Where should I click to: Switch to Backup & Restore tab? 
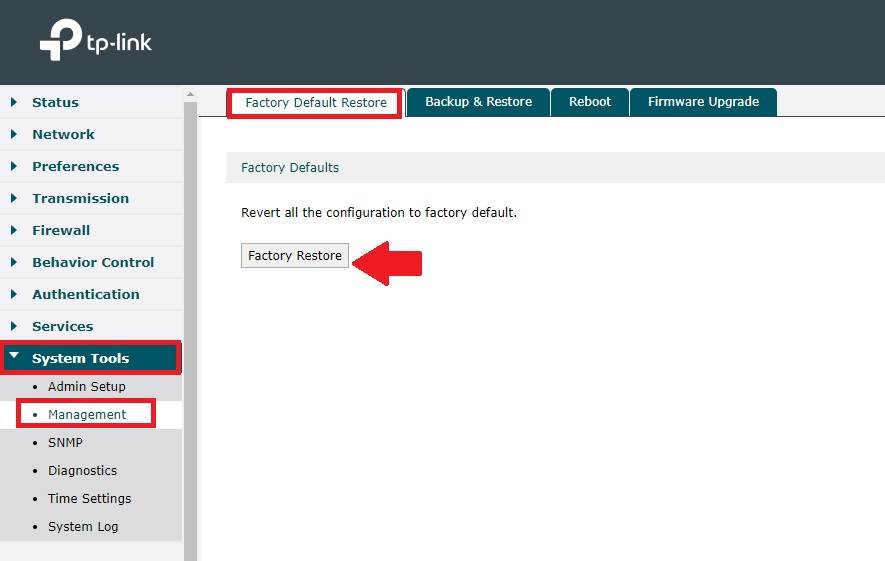(479, 102)
